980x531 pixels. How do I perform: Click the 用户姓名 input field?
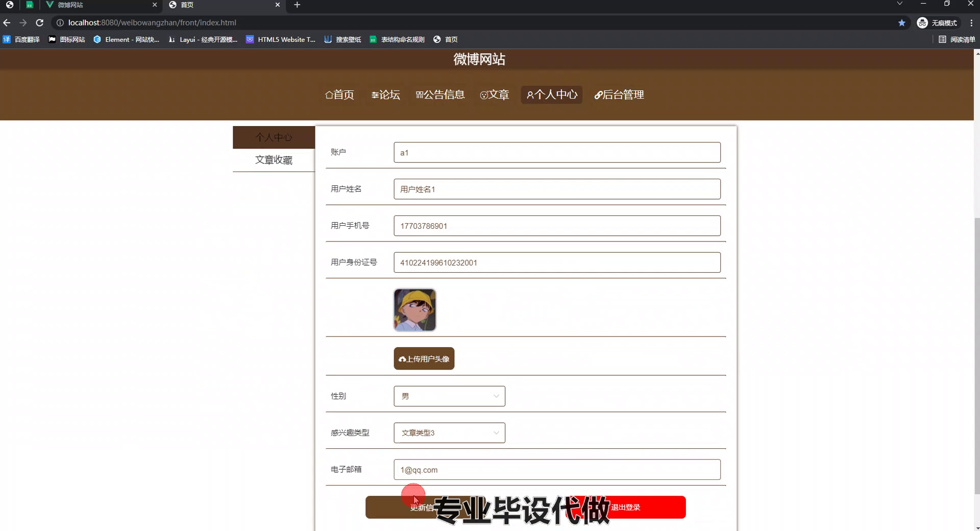point(557,189)
